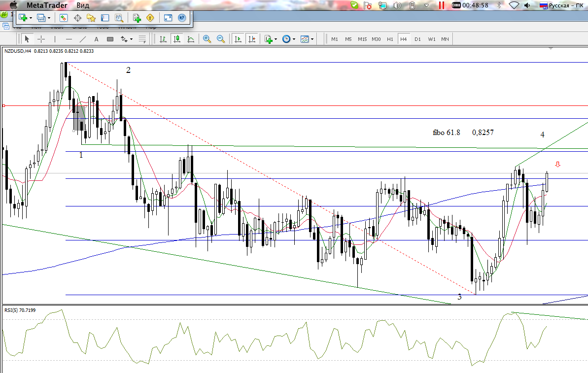Zoom in on the chart
This screenshot has height=373, width=588.
[x=207, y=39]
